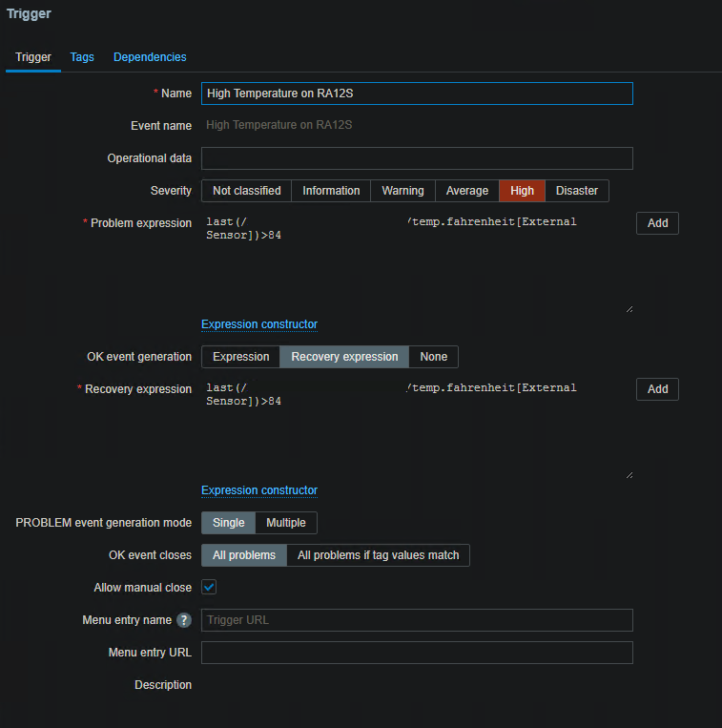The height and width of the screenshot is (728, 722).
Task: Set severity to Disaster
Action: [577, 191]
